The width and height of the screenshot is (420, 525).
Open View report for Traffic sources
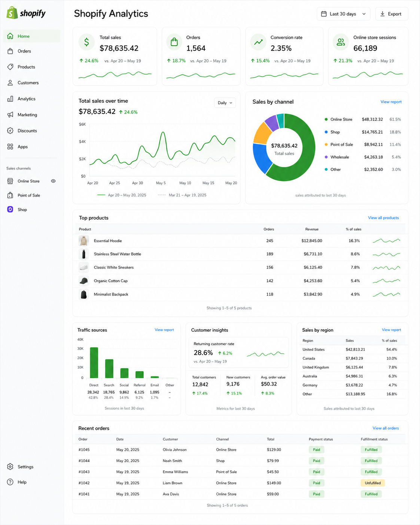(x=164, y=330)
